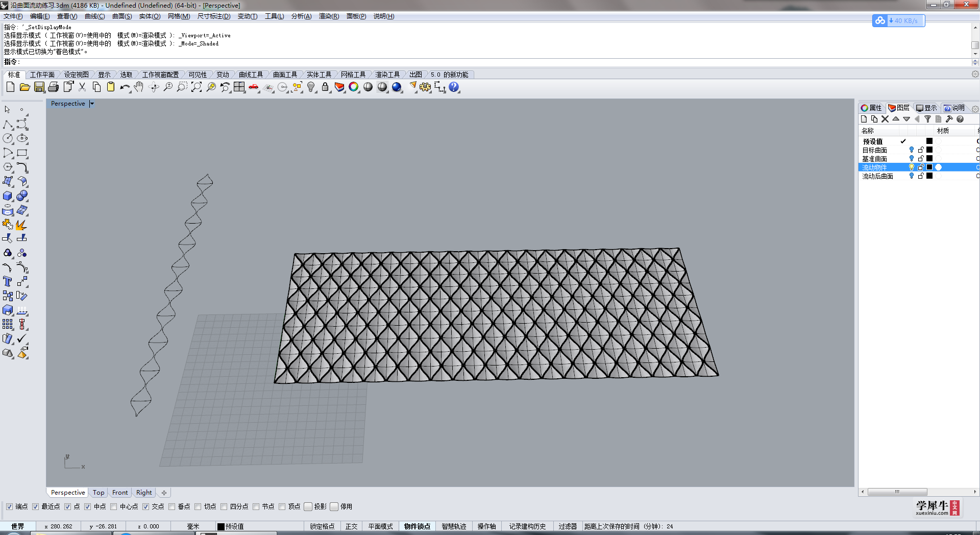
Task: Click the layer filter funnel icon
Action: (x=927, y=119)
